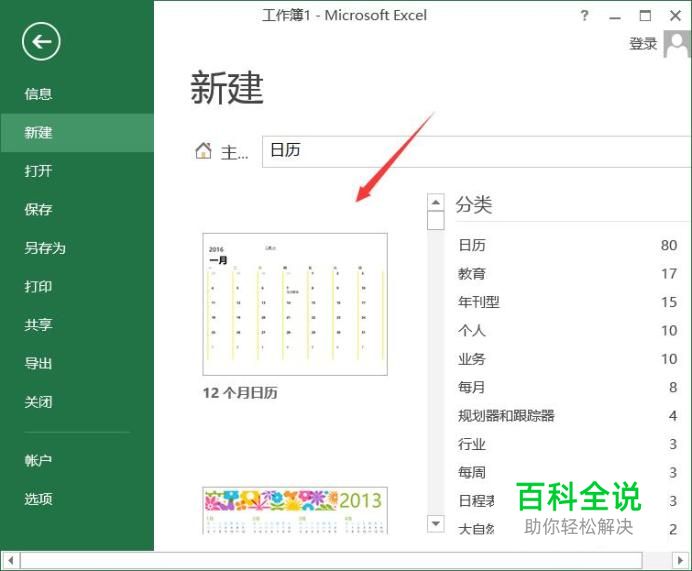Click the left arrow of horizontal scrollbar
The image size is (692, 571).
pyautogui.click(x=11, y=560)
